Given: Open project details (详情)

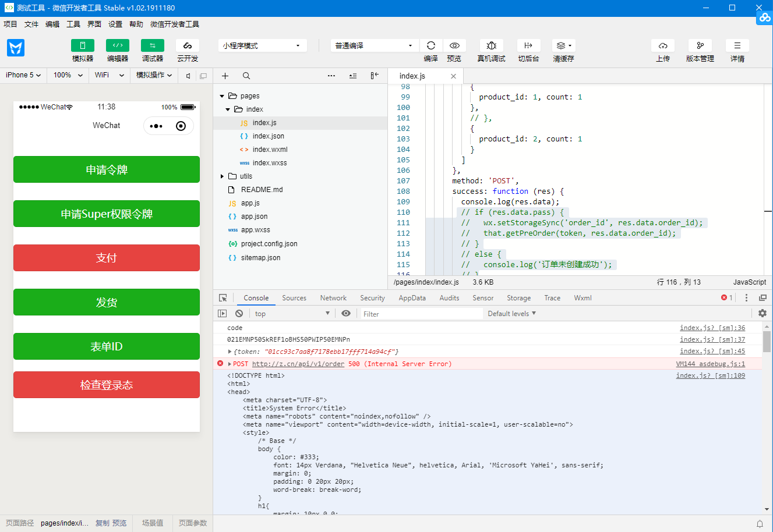Looking at the screenshot, I should pos(737,45).
